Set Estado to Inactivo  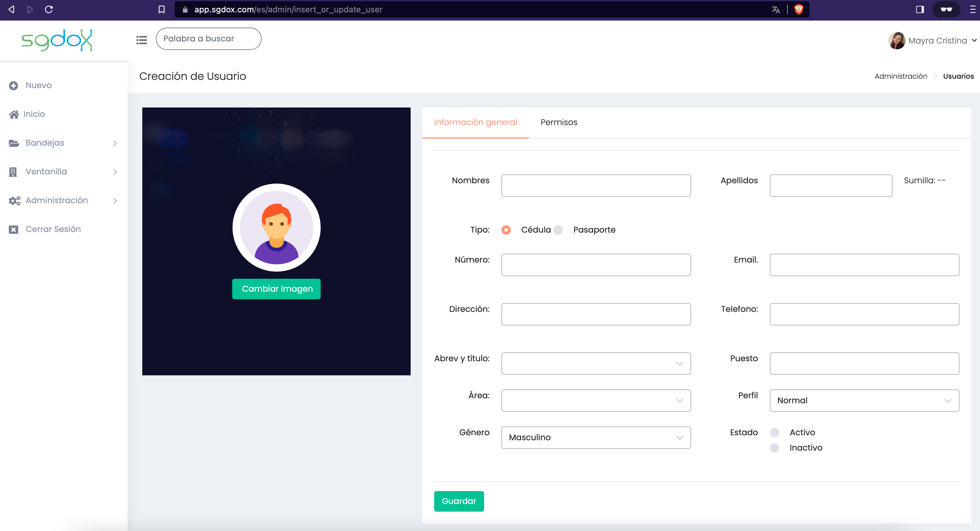[775, 448]
